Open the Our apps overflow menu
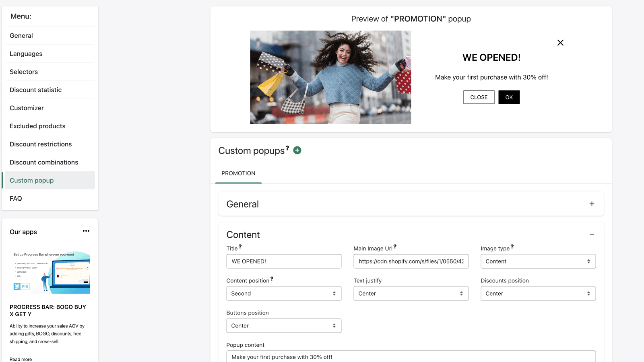Screen dimensions: 644x362 86,231
